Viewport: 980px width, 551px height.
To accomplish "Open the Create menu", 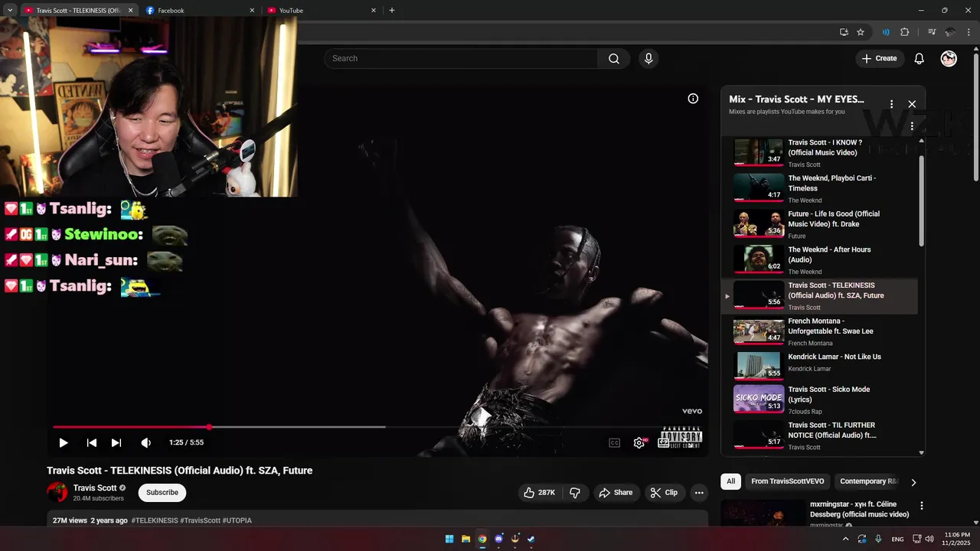I will coord(879,59).
